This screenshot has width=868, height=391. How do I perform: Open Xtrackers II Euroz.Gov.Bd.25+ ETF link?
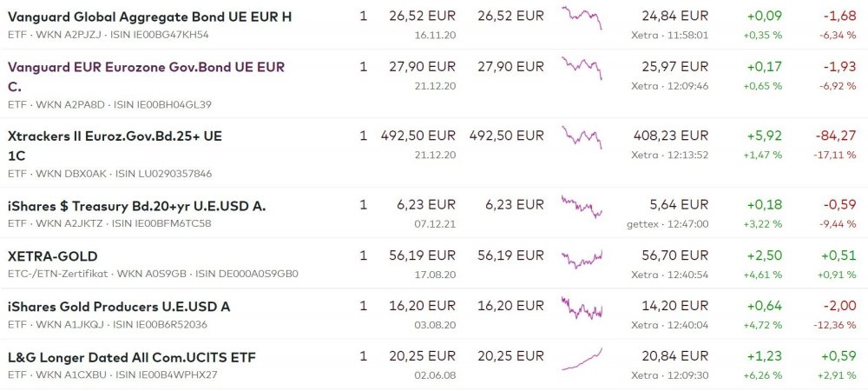pyautogui.click(x=115, y=136)
